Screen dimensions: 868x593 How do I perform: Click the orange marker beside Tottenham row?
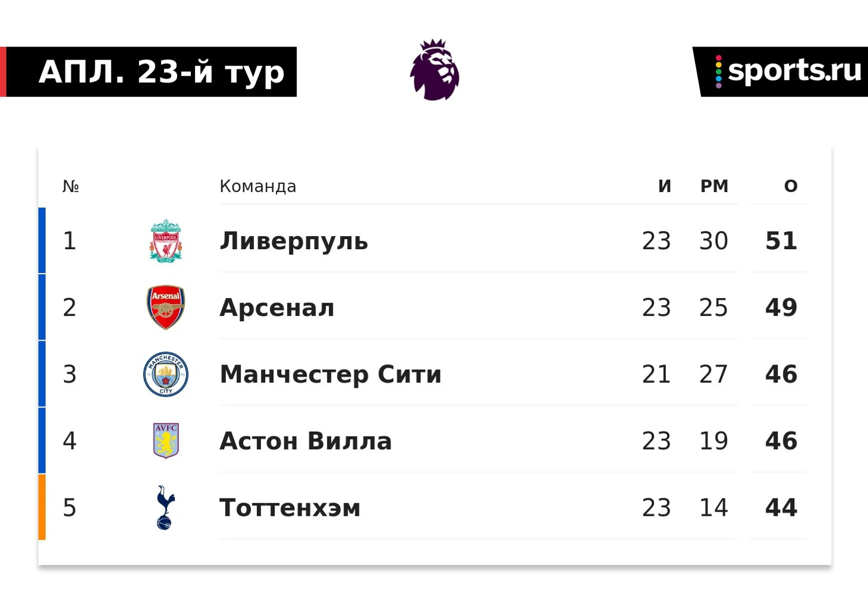tap(42, 507)
